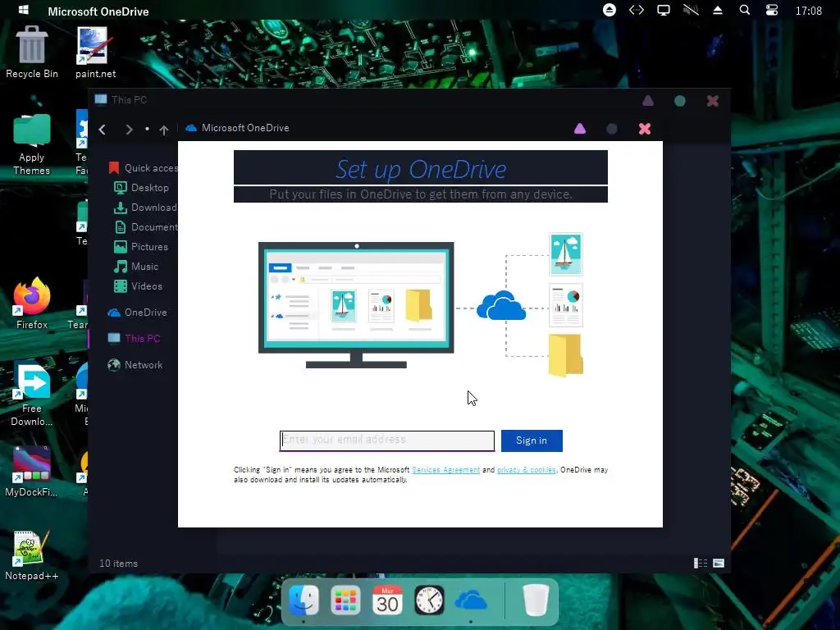Select Network in the navigation pane

tap(135, 365)
